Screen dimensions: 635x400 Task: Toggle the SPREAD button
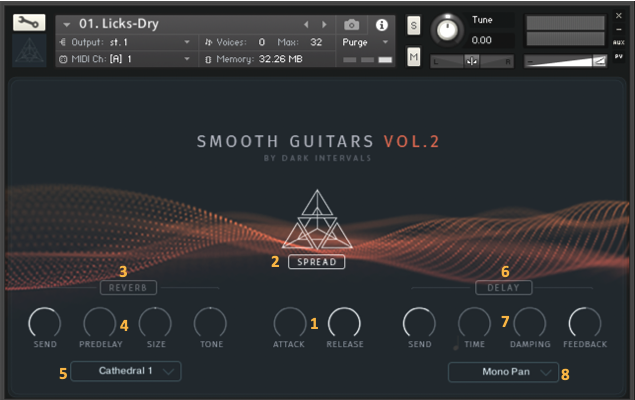[317, 262]
